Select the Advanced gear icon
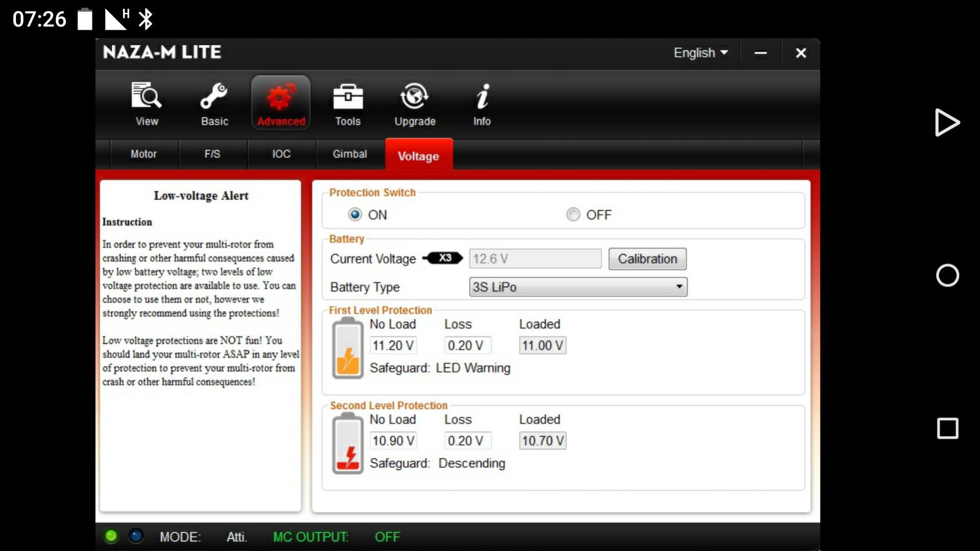The image size is (980, 551). tap(281, 103)
